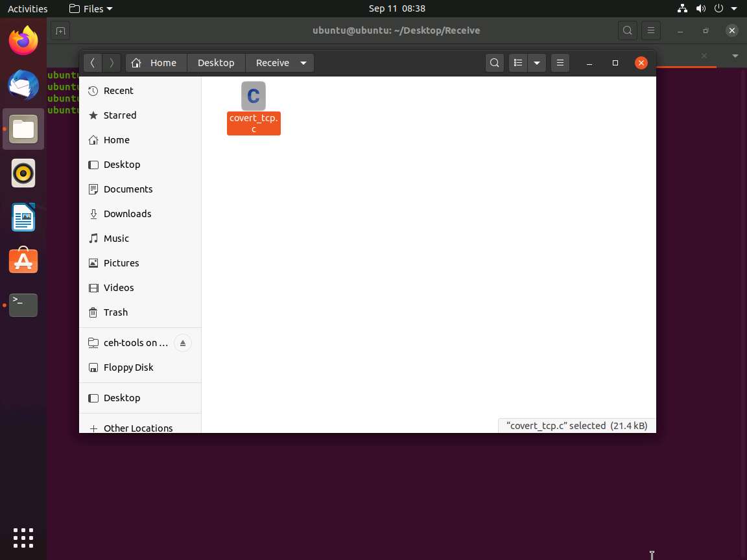
Task: Click the Starred star icon
Action: (x=93, y=115)
